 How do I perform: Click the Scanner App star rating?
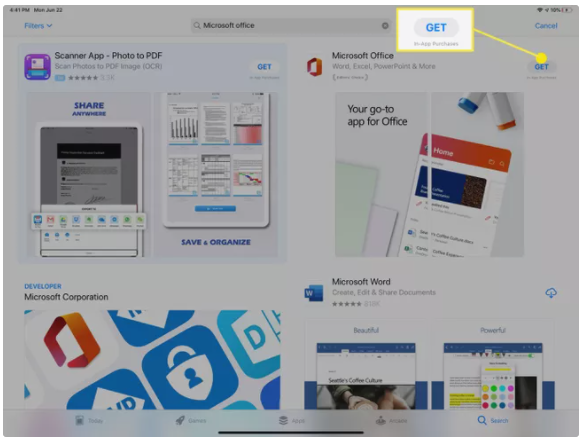pyautogui.click(x=83, y=78)
